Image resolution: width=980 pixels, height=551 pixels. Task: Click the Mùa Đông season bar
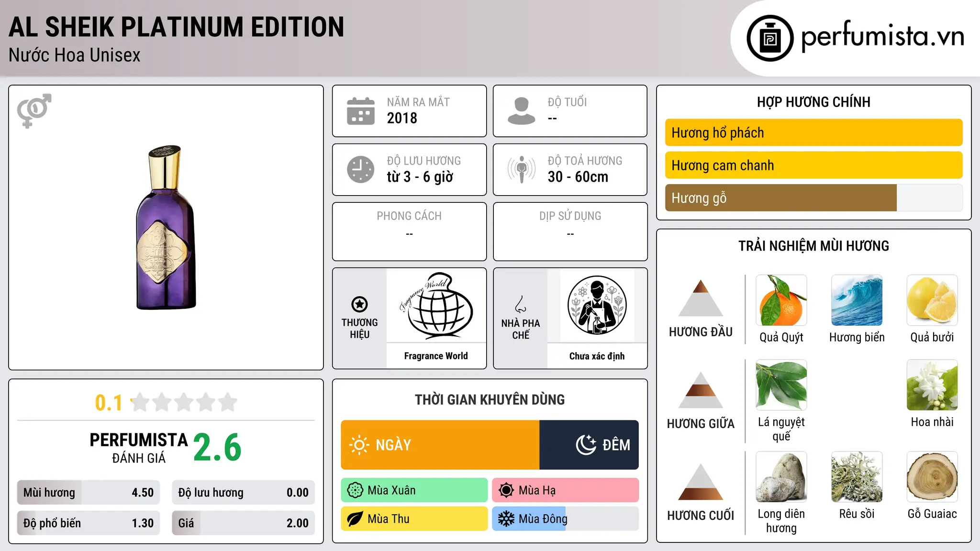[566, 519]
